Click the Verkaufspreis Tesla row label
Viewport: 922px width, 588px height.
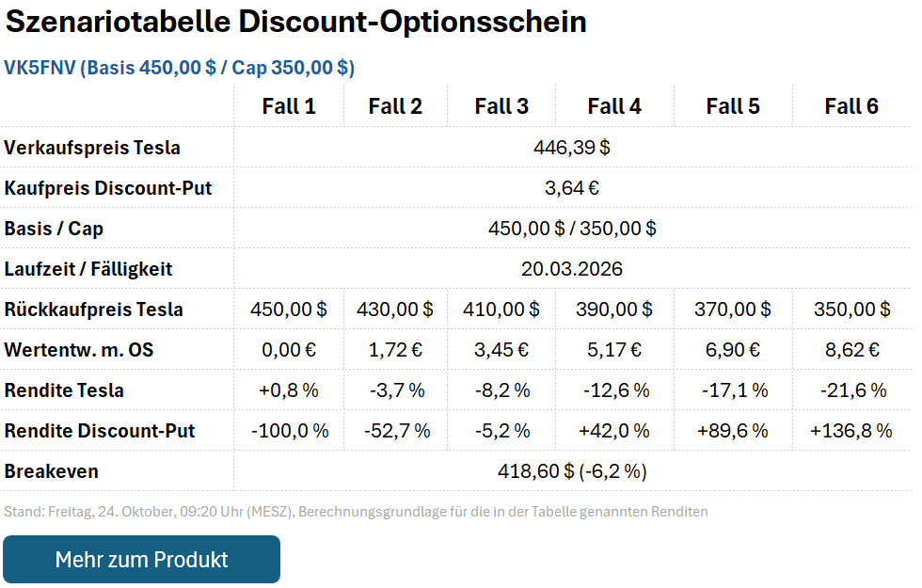[92, 148]
